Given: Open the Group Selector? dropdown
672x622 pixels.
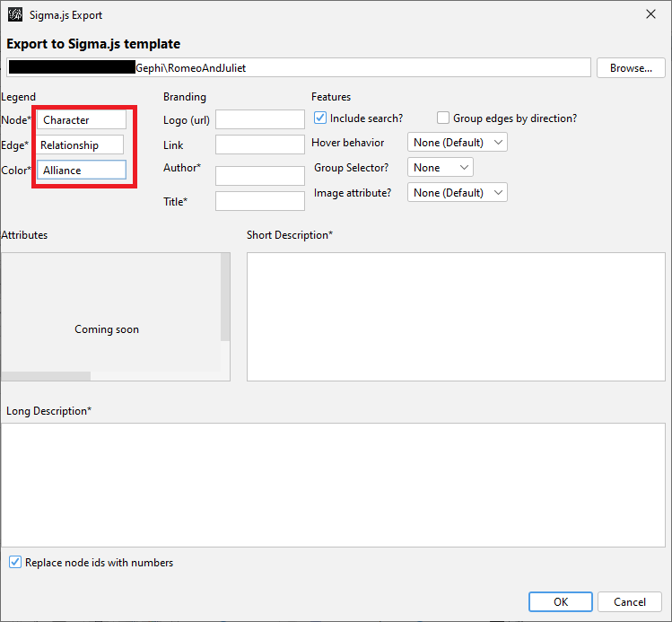Looking at the screenshot, I should (441, 167).
